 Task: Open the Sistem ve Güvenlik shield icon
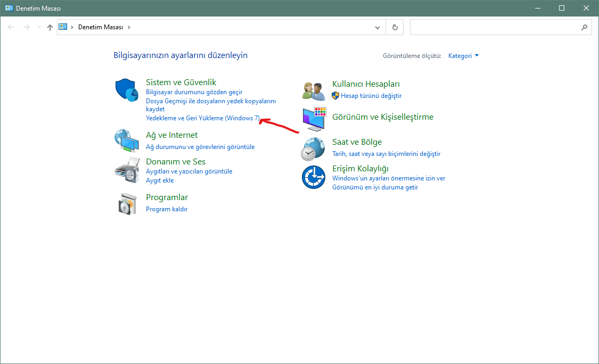[x=127, y=90]
